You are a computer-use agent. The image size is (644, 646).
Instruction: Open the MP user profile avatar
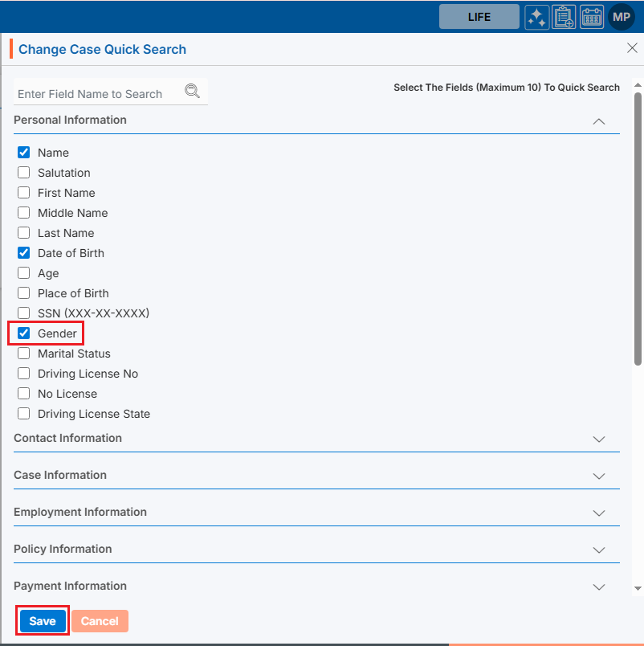coord(622,17)
